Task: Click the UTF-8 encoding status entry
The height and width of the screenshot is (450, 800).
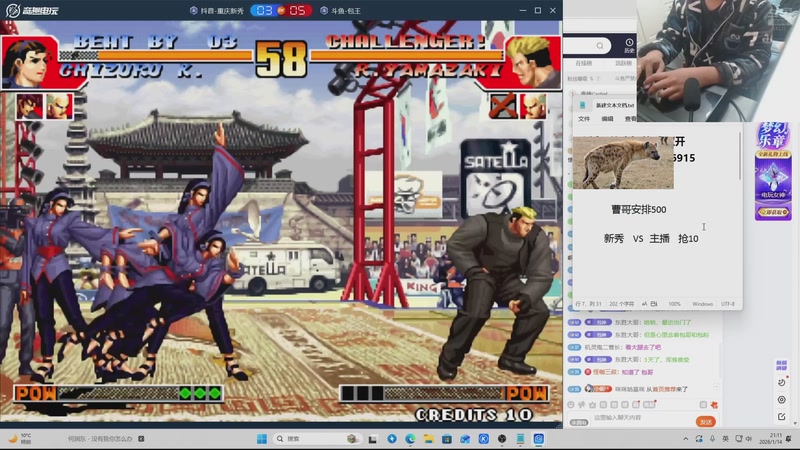Action: click(728, 304)
